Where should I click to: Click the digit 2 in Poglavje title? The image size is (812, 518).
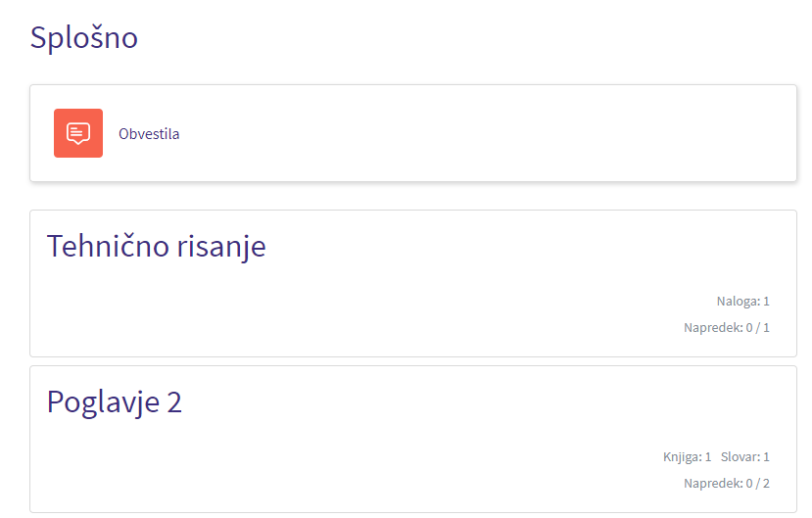(x=174, y=402)
